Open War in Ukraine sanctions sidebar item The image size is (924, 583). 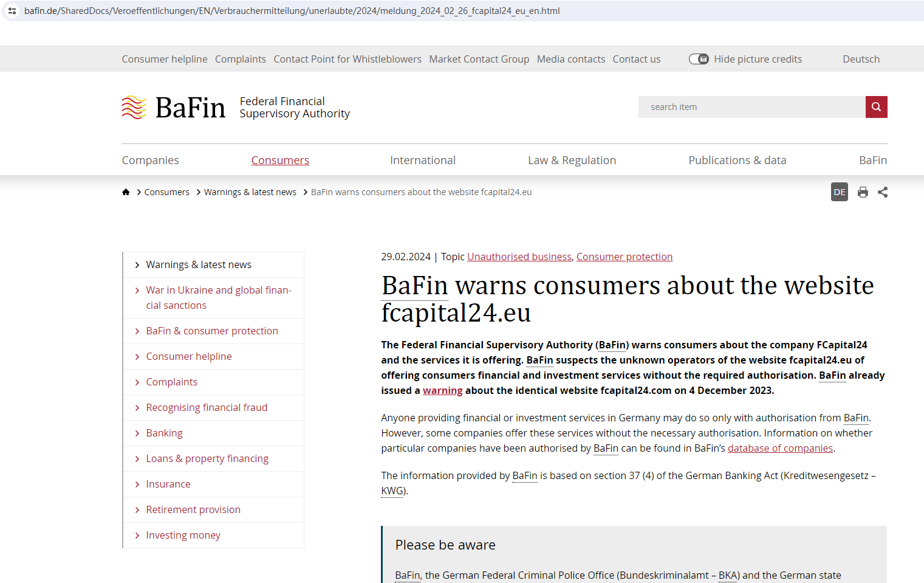(x=219, y=298)
